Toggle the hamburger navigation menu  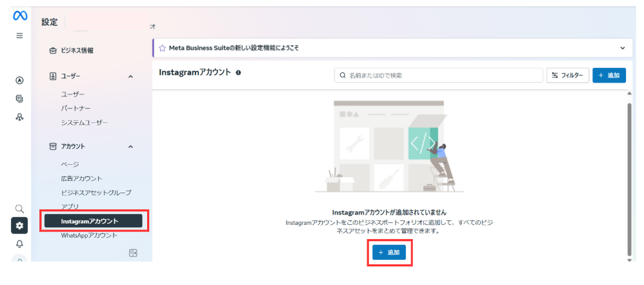tap(20, 36)
